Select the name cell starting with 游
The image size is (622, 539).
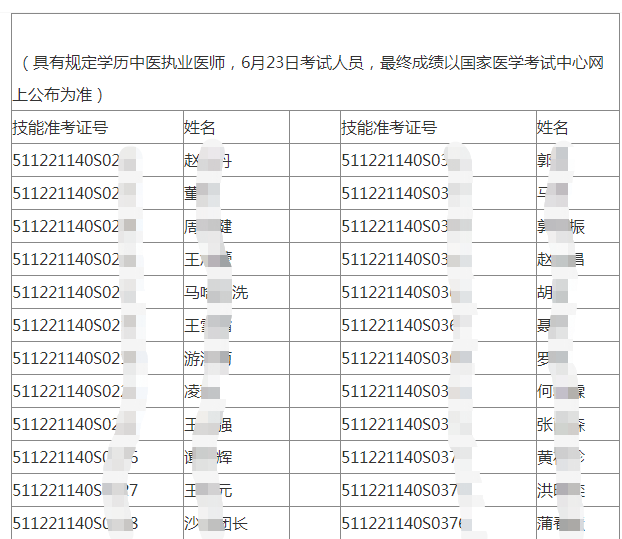(208, 358)
